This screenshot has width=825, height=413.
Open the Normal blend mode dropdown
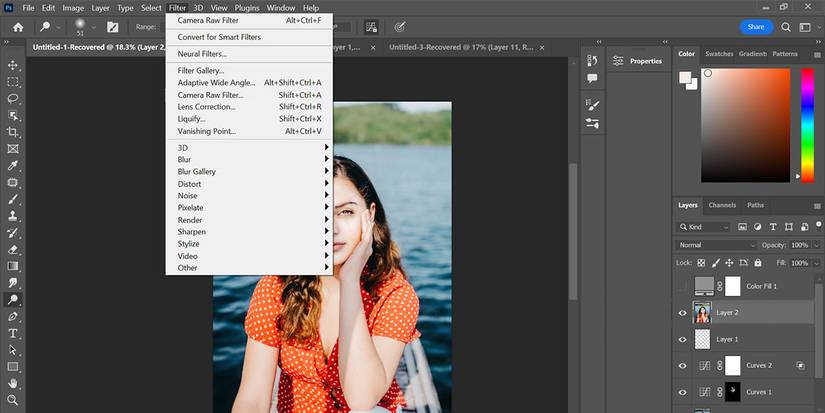point(716,245)
